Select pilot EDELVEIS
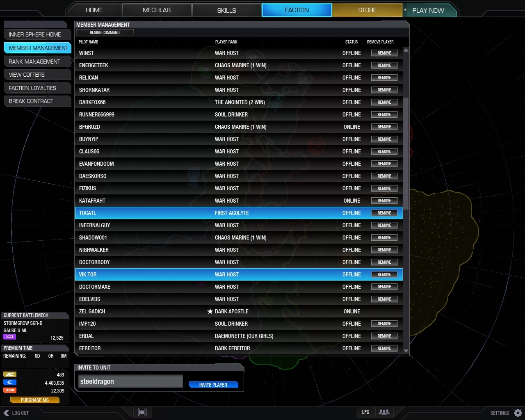 pyautogui.click(x=239, y=299)
